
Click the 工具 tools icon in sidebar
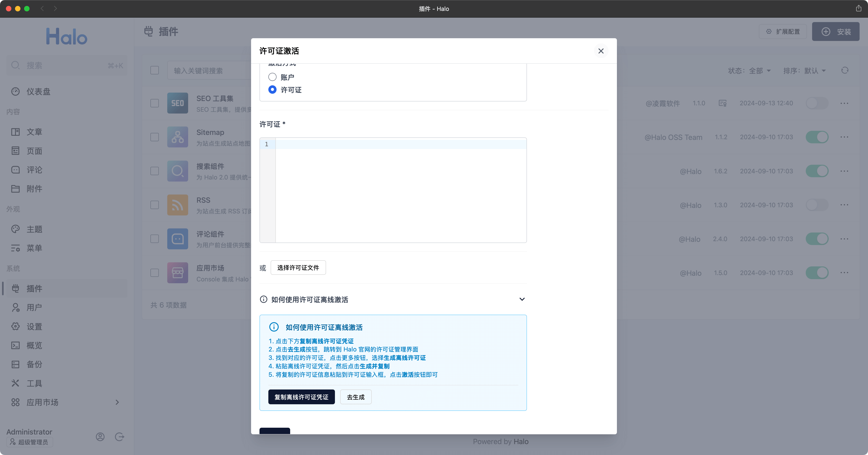pos(15,383)
